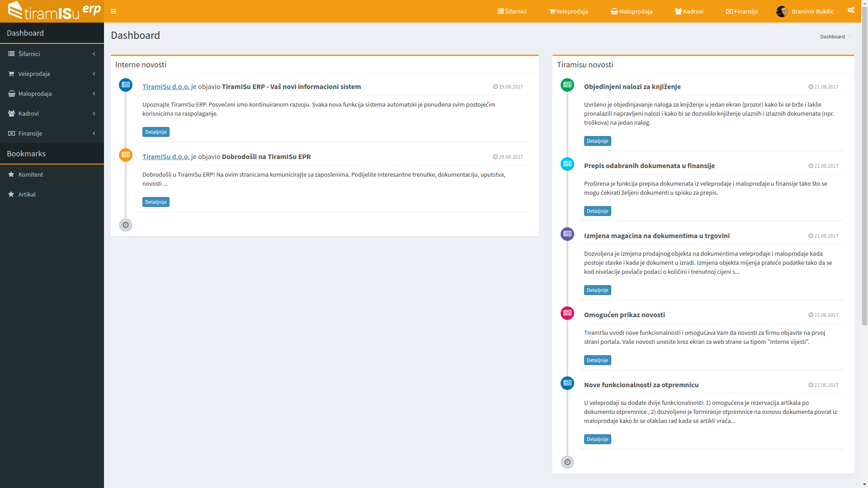Expand the Kadrovi sidebar chevron

[94, 113]
